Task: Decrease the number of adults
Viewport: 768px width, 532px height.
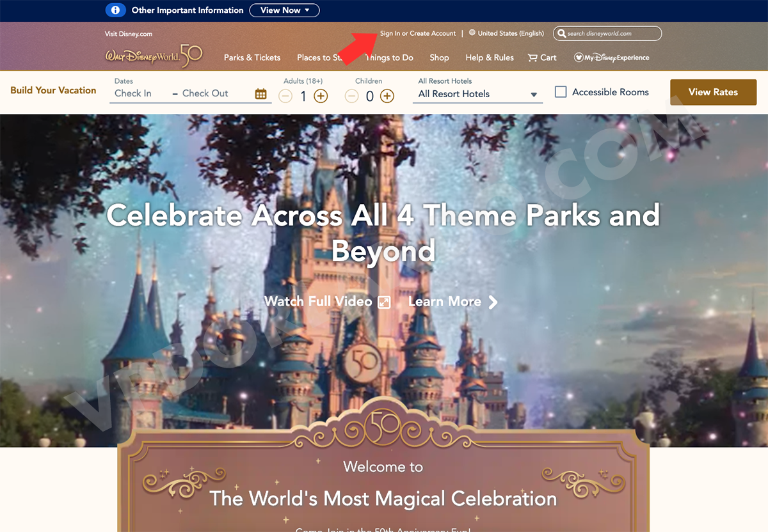Action: click(285, 96)
